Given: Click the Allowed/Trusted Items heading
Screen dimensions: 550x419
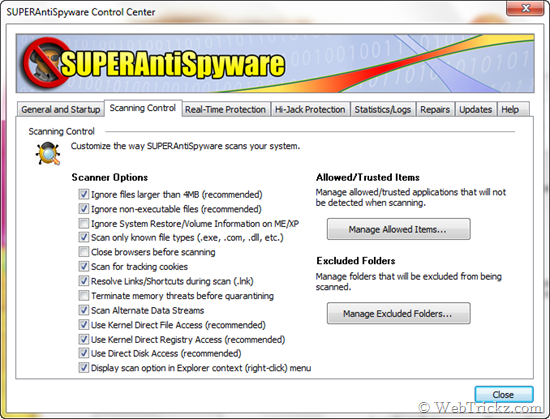Looking at the screenshot, I should 368,177.
